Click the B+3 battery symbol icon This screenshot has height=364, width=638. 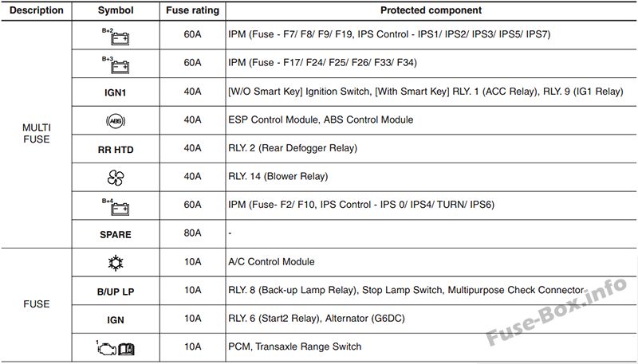click(x=116, y=65)
